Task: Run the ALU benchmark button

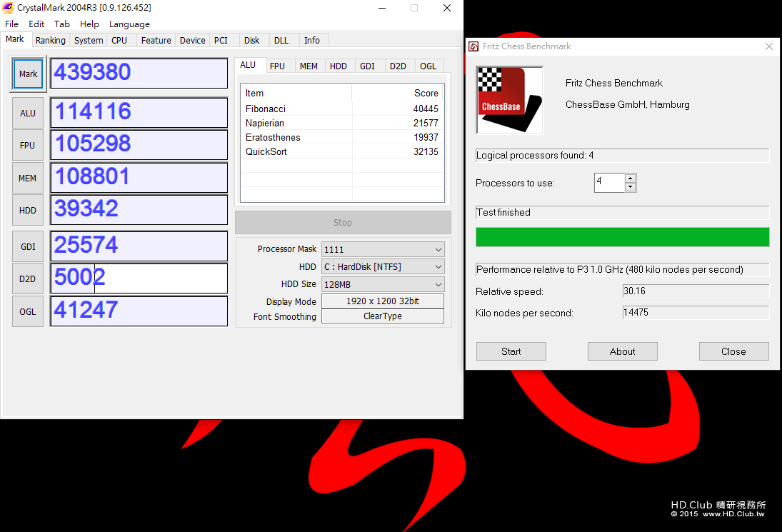Action: pyautogui.click(x=28, y=113)
